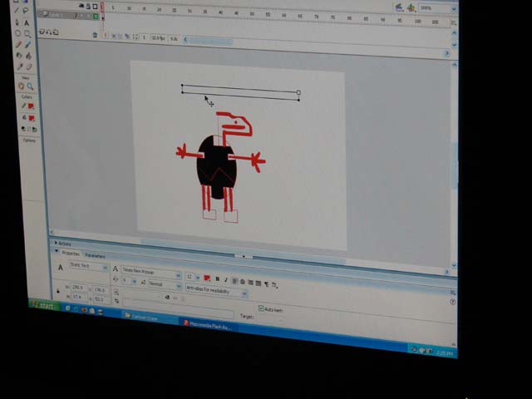Toggle Italic text formatting
Viewport: 532px width, 399px height.
224,279
